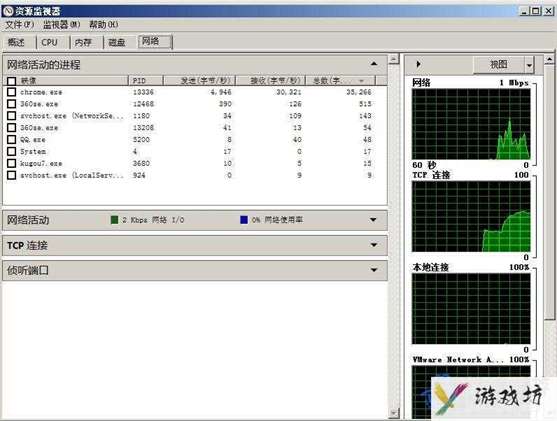557x421 pixels.
Task: Toggle the select-all checkbox in the header row
Action: 11,81
